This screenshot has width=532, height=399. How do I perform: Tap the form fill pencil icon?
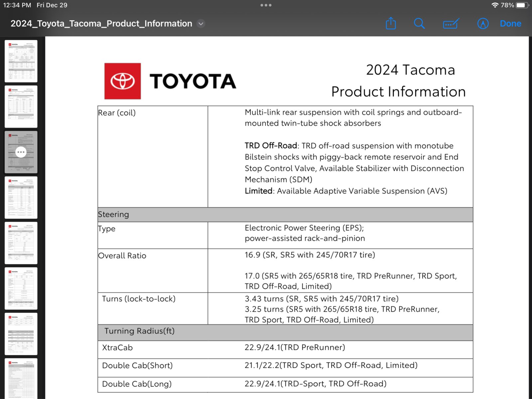[451, 24]
